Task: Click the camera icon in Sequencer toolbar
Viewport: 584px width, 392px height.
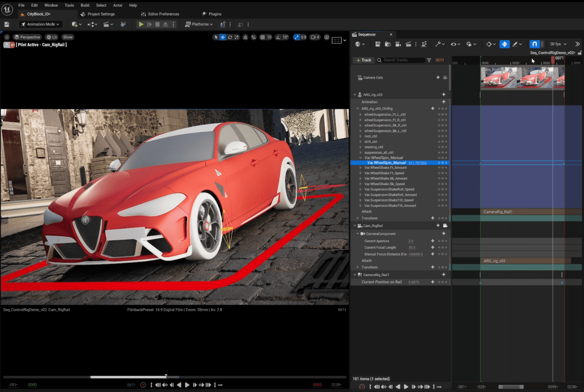Action: pyautogui.click(x=398, y=44)
